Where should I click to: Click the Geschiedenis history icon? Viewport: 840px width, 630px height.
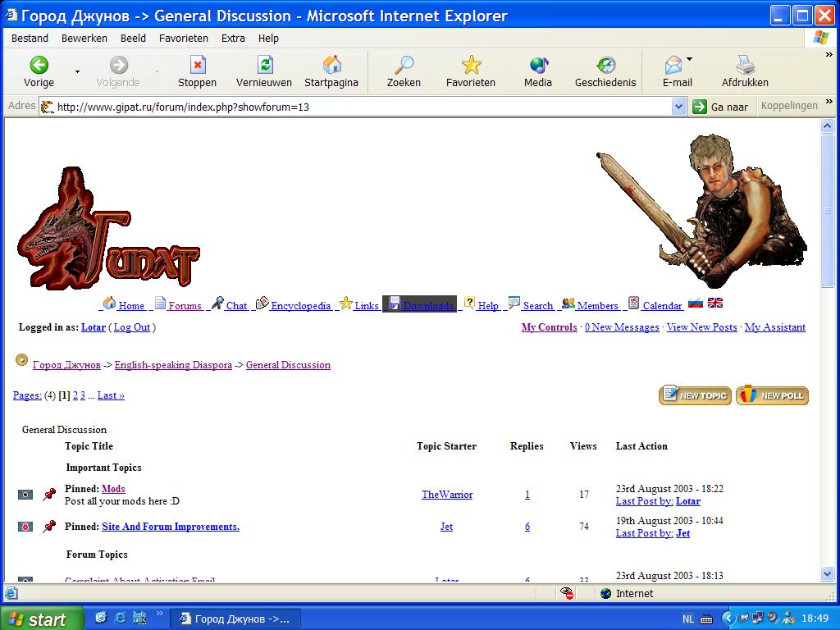605,66
